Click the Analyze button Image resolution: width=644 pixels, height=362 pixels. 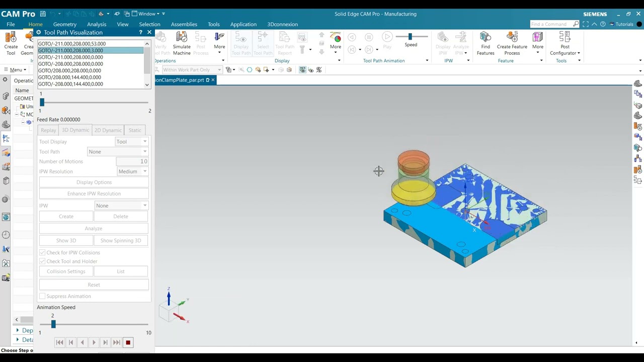coord(94,228)
